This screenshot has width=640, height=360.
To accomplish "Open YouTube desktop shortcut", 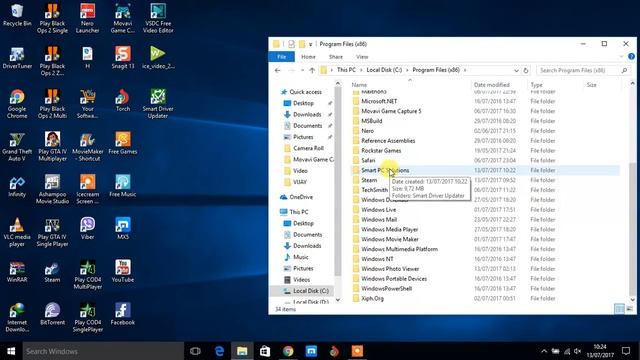I will click(x=122, y=271).
